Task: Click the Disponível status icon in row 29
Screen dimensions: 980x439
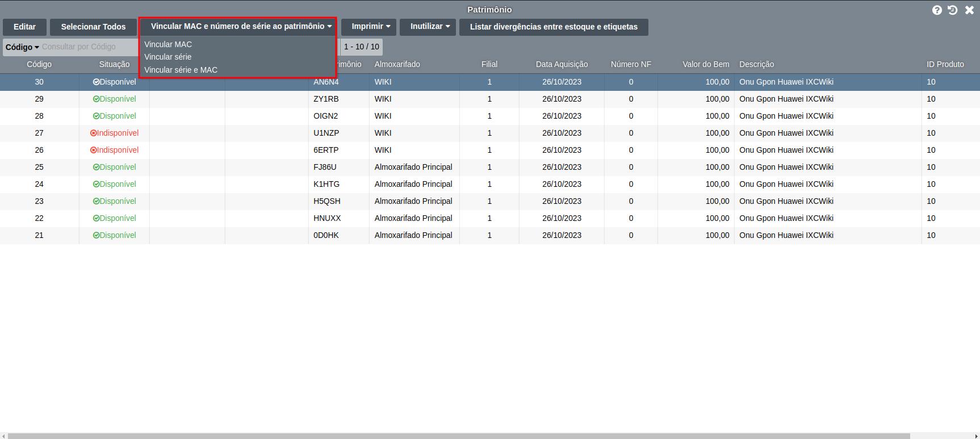Action: pyautogui.click(x=96, y=99)
